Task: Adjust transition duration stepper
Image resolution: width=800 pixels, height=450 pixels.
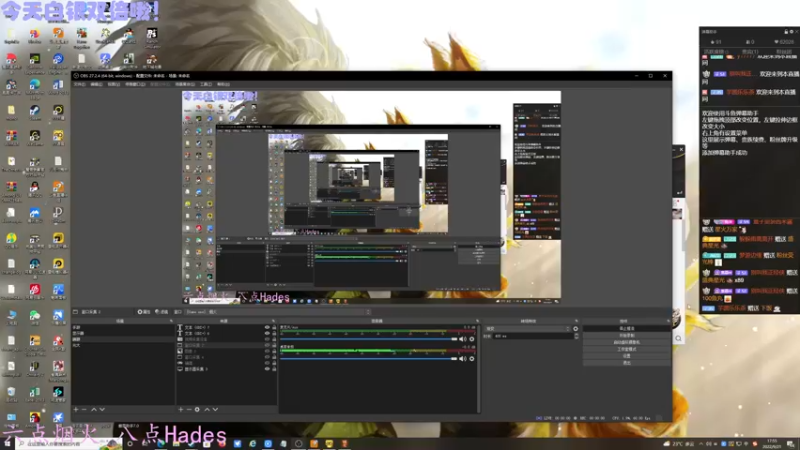Action: click(577, 336)
